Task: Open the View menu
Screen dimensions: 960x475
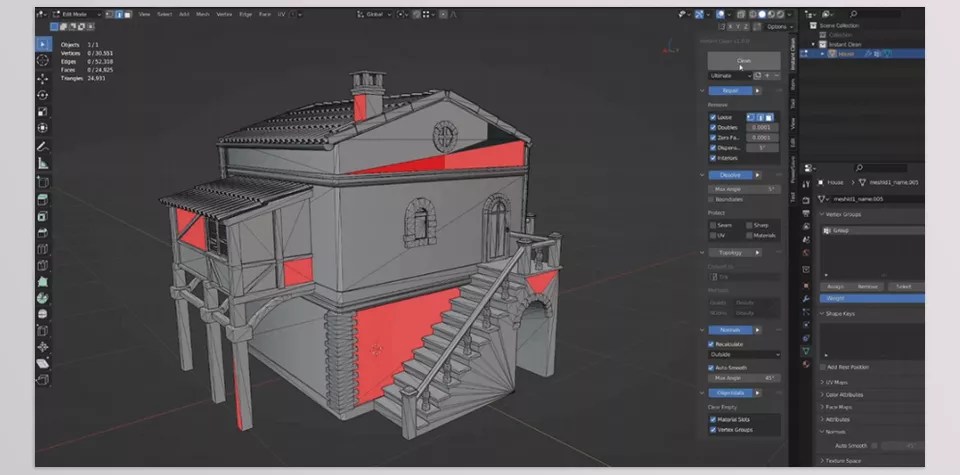Action: coord(144,14)
